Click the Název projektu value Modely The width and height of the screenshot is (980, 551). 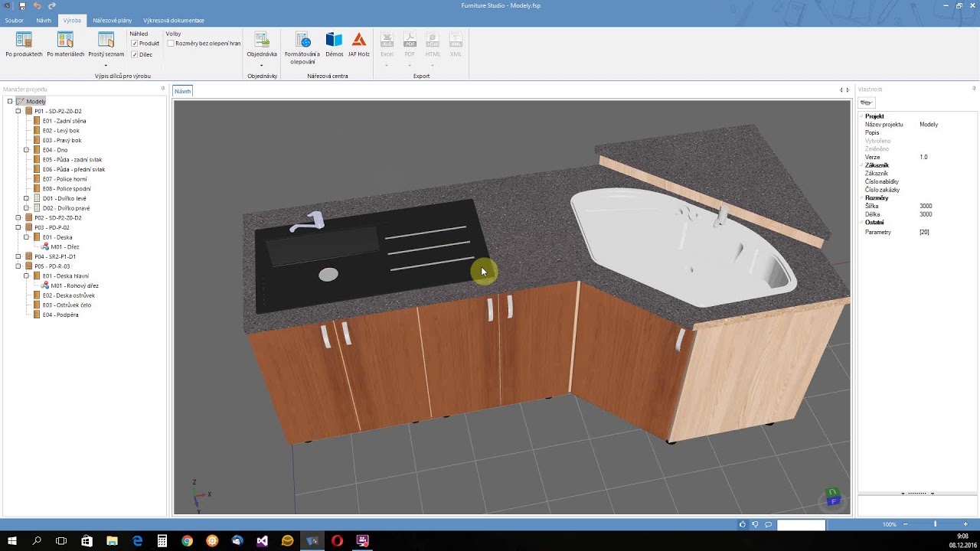click(x=929, y=124)
